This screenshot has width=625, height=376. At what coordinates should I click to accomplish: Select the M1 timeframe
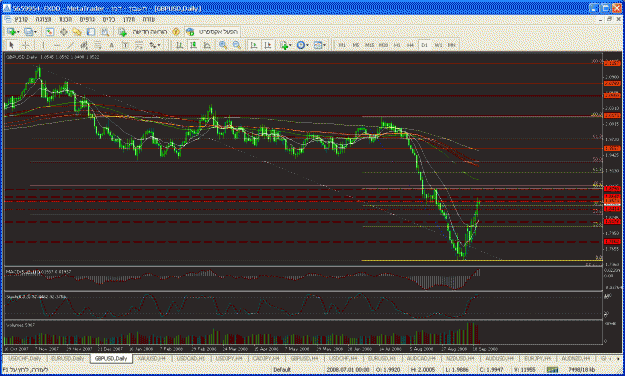click(342, 45)
